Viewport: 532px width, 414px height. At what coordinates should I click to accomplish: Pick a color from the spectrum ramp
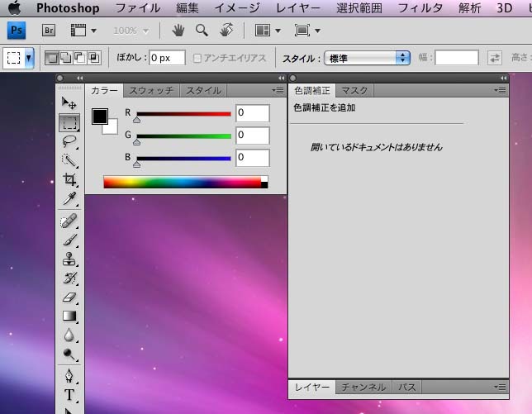pyautogui.click(x=186, y=183)
